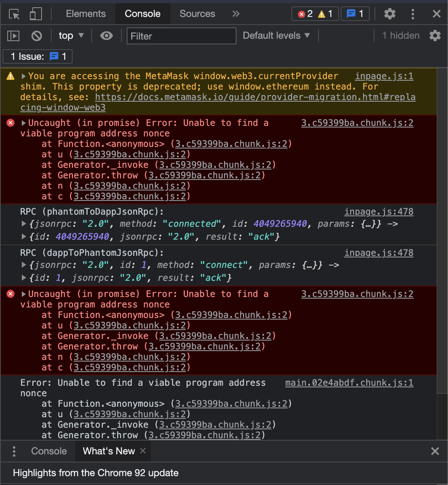Open the provider-migration documentation link
Screen dimensions: 448x485
point(255,97)
